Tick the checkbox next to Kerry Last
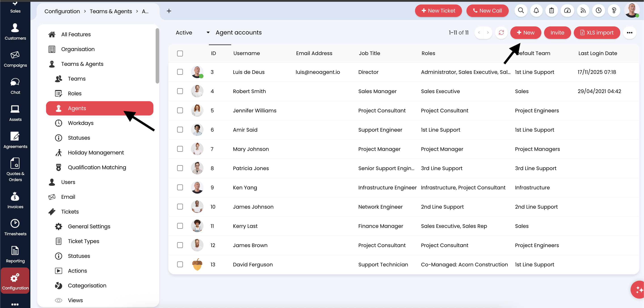 (x=180, y=226)
